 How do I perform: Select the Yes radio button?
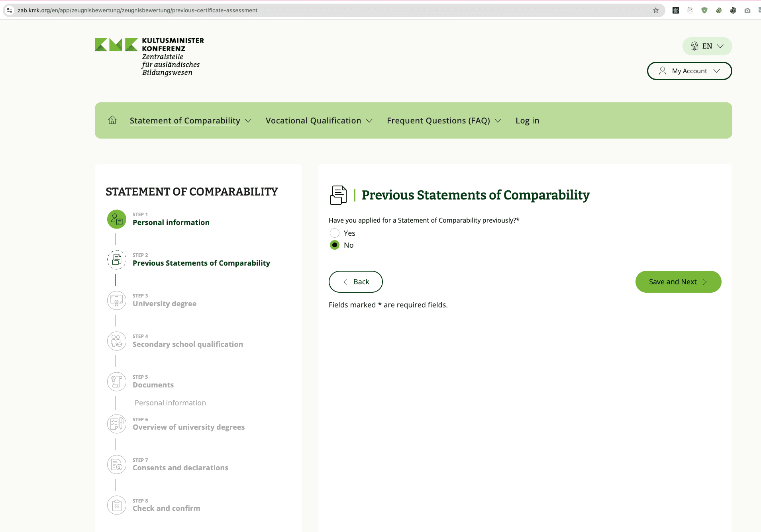tap(335, 233)
